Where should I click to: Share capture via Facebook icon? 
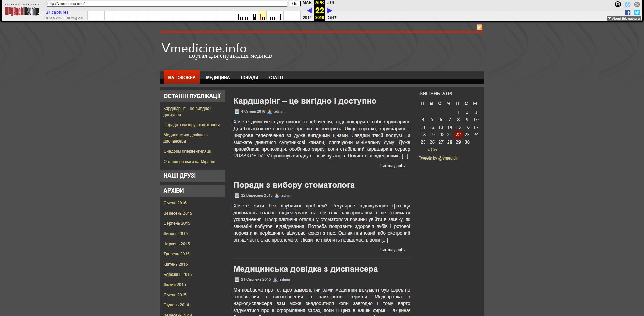pos(628,12)
